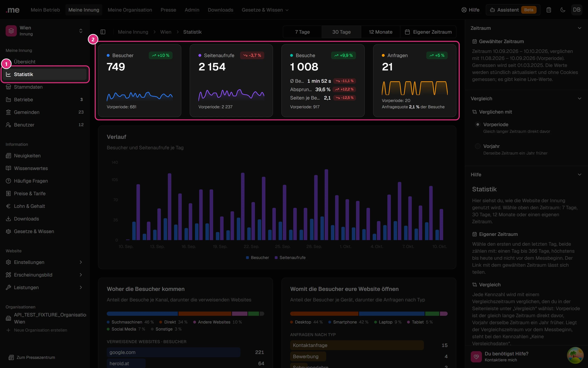Open the Wien Innung switcher
The height and width of the screenshot is (368, 588).
click(x=45, y=31)
